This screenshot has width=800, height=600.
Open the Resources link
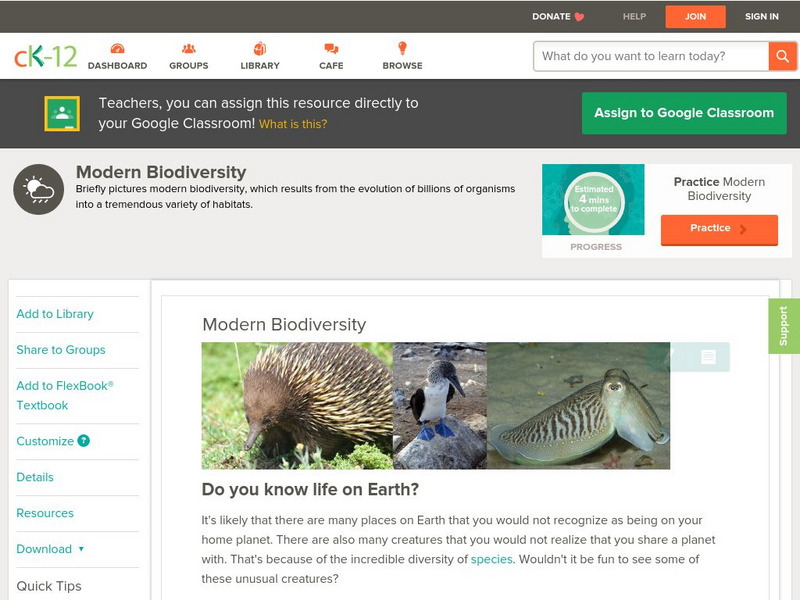45,513
